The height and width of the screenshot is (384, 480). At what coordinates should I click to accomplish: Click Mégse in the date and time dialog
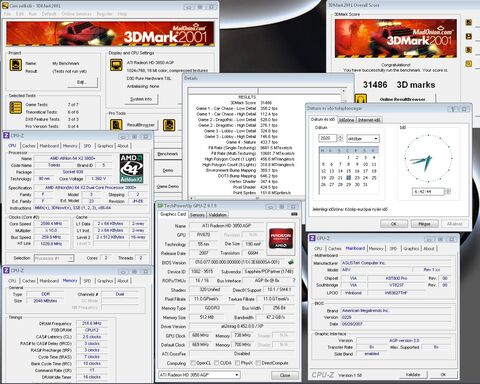pyautogui.click(x=424, y=224)
